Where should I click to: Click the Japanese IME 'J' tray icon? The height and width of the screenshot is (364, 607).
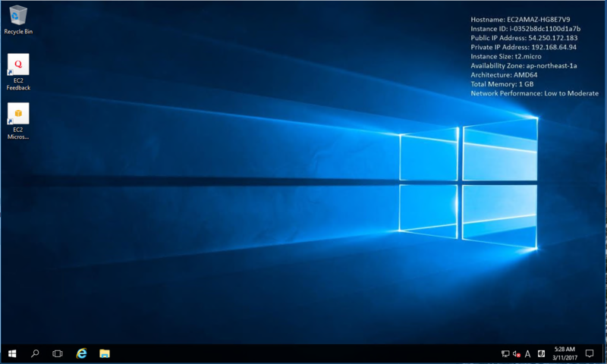pyautogui.click(x=542, y=353)
